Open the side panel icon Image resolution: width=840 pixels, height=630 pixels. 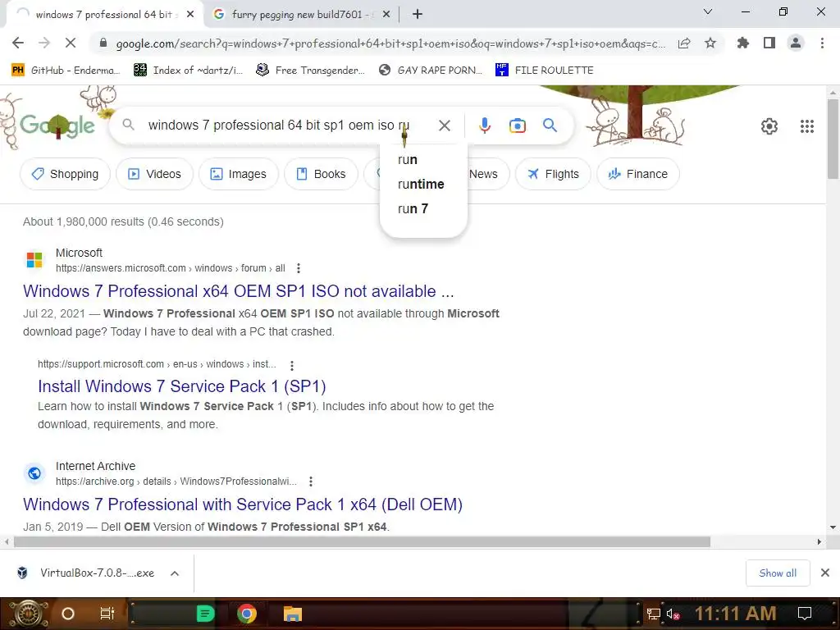coord(769,43)
